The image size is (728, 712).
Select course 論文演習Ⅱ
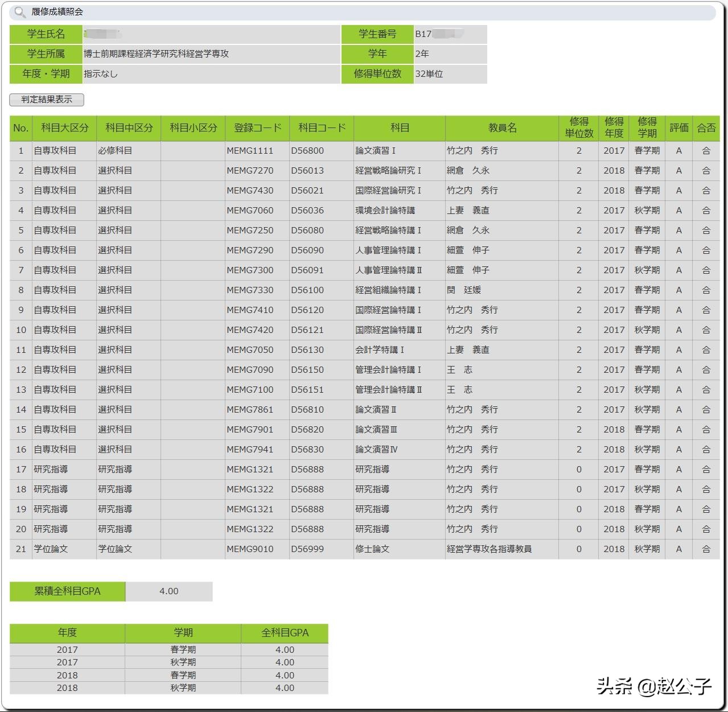point(376,410)
